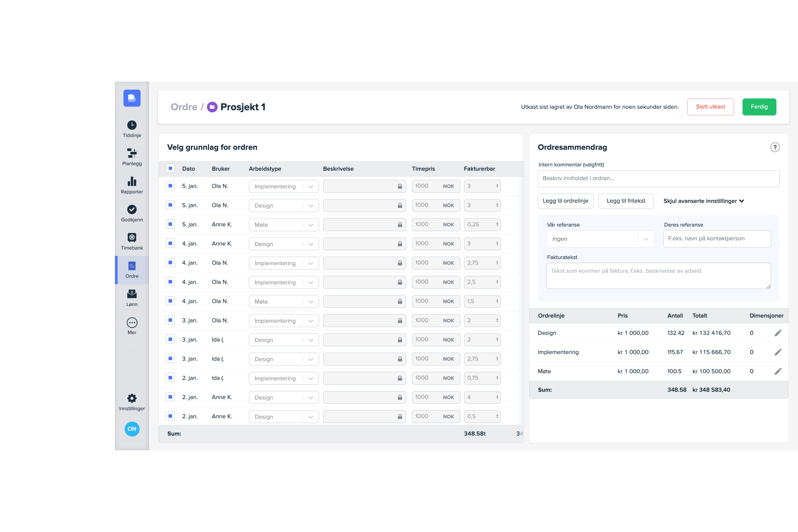Viewport: 798px width, 532px height.
Task: Click the Fakturatekst text area
Action: pos(658,276)
